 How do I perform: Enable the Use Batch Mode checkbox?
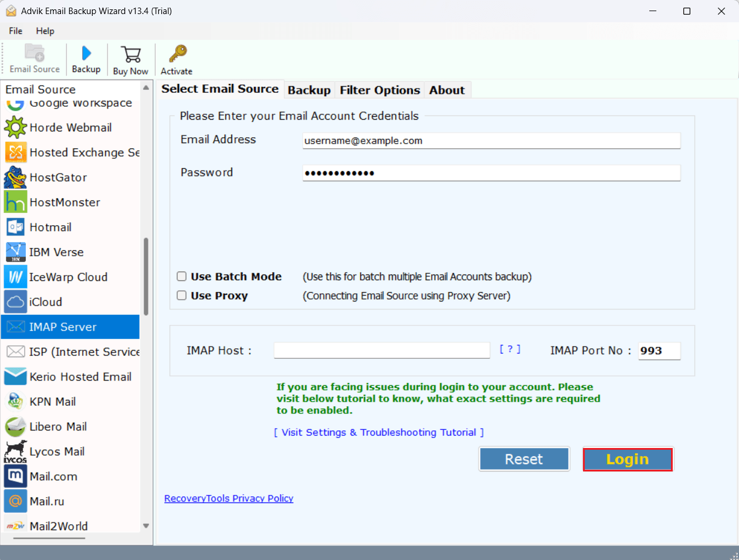[182, 276]
